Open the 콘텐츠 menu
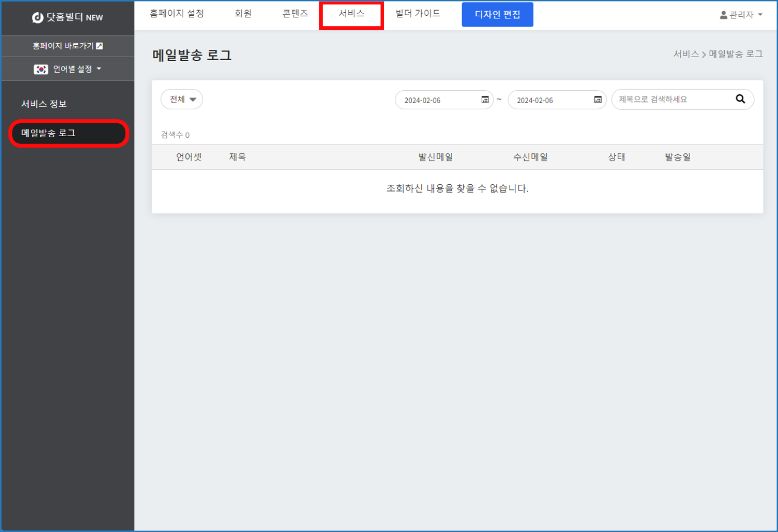The width and height of the screenshot is (778, 532). (x=295, y=13)
